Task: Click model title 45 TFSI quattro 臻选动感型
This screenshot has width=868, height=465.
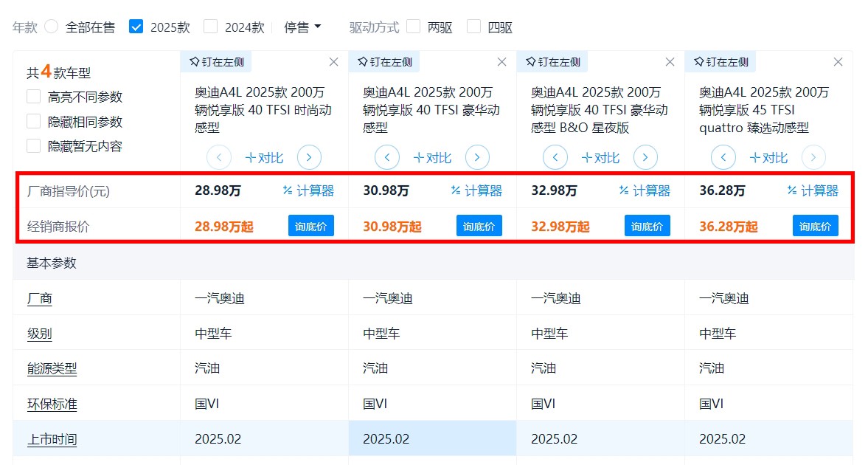Action: point(764,110)
